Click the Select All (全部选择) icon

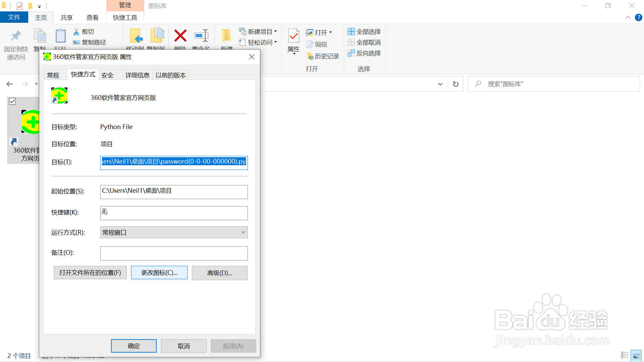tap(351, 31)
